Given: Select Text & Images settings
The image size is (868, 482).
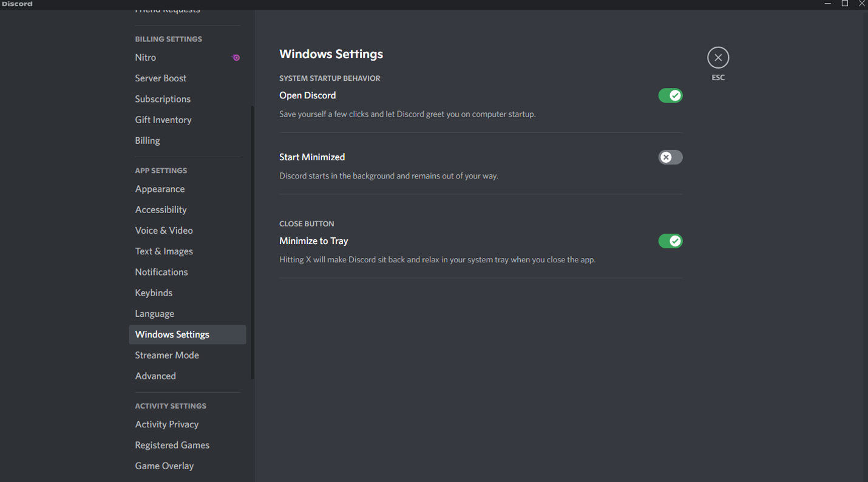Looking at the screenshot, I should [x=164, y=251].
